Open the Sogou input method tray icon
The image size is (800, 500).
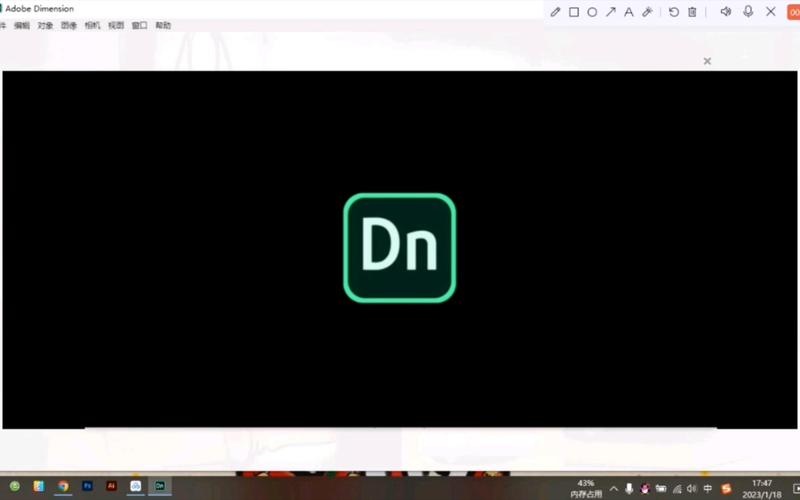click(726, 489)
